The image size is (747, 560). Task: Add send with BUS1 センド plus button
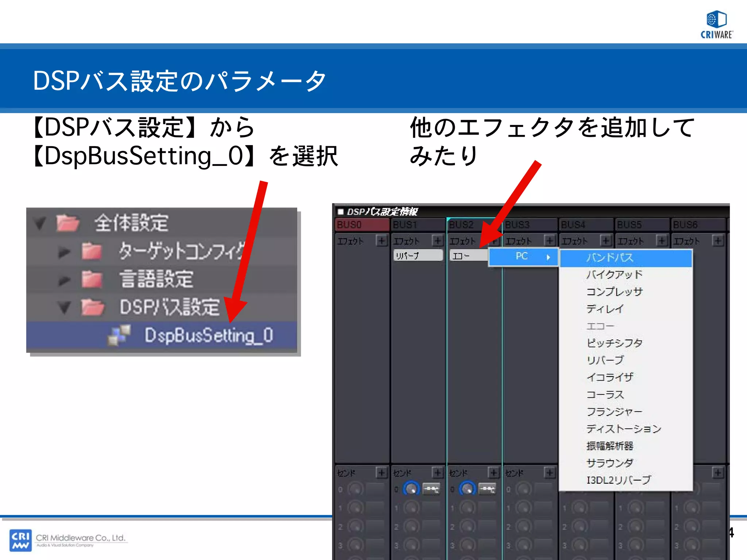(438, 473)
